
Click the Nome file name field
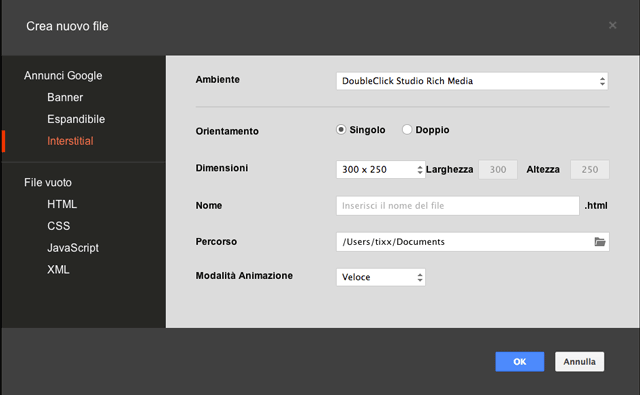click(x=458, y=206)
